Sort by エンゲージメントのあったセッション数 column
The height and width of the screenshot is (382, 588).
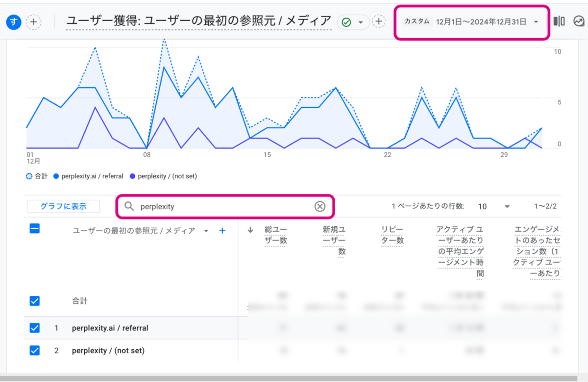click(537, 251)
